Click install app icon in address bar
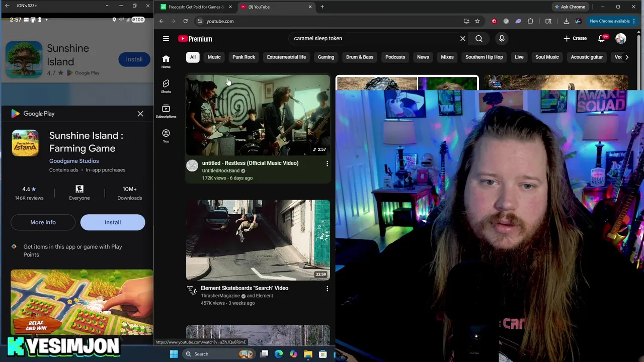 pos(466,21)
